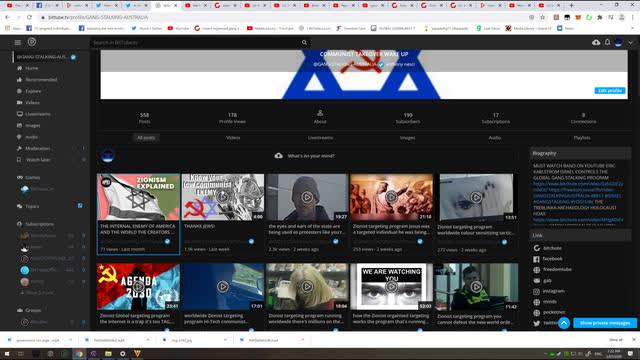
Task: Open Subscriptions in the sidebar
Action: (36, 224)
